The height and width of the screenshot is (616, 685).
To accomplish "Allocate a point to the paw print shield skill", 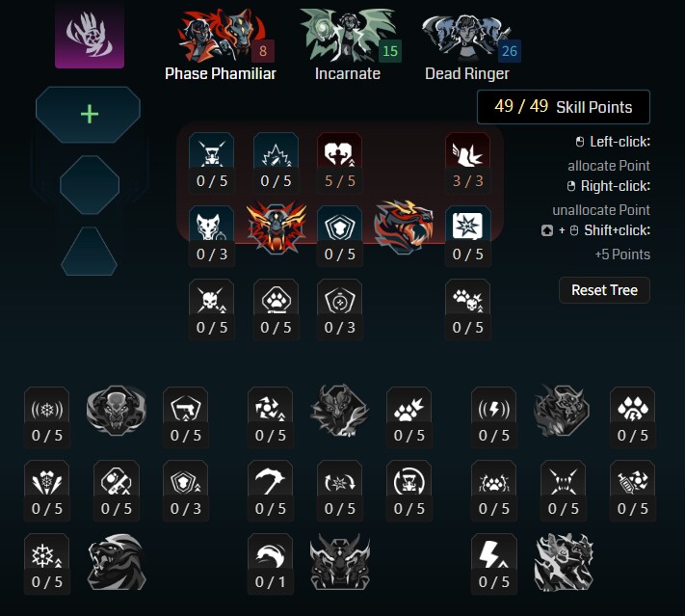I will click(276, 309).
